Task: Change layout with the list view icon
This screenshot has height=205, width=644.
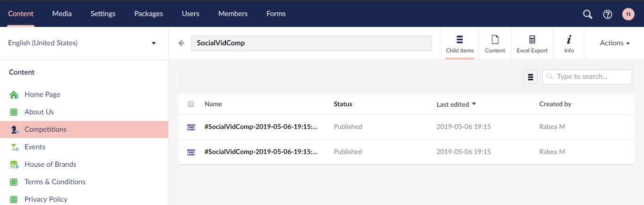Action: [531, 77]
